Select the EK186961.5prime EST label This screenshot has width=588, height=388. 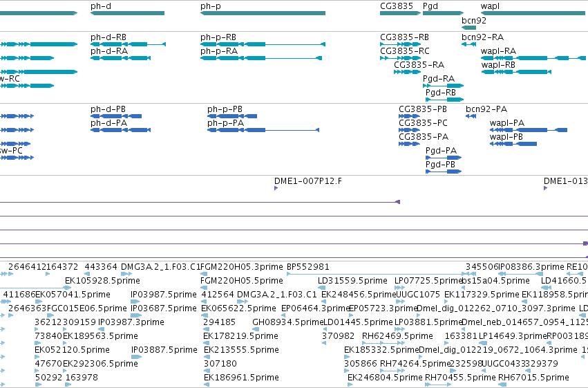(x=242, y=378)
